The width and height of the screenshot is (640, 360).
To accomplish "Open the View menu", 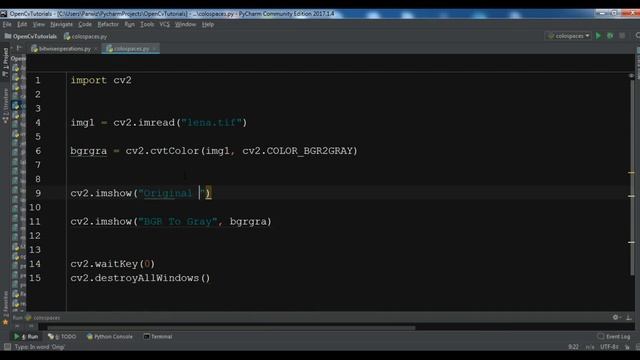I will 38,24.
